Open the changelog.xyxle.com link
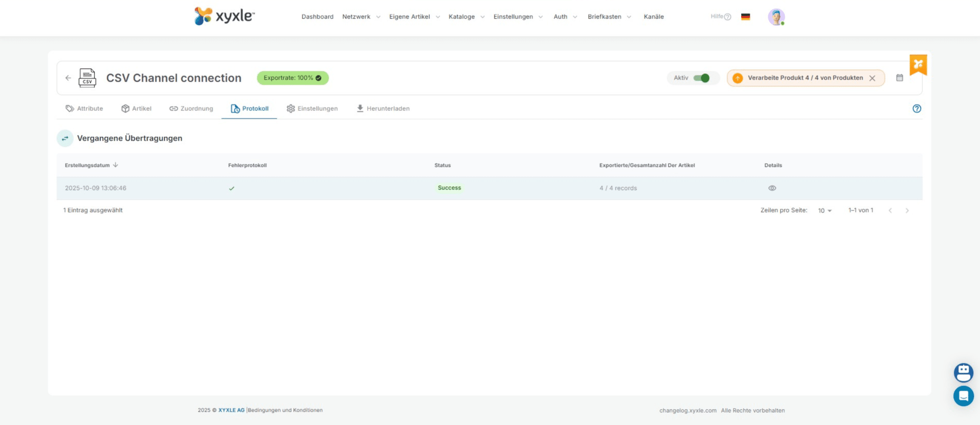Viewport: 980px width, 425px height. (x=688, y=411)
